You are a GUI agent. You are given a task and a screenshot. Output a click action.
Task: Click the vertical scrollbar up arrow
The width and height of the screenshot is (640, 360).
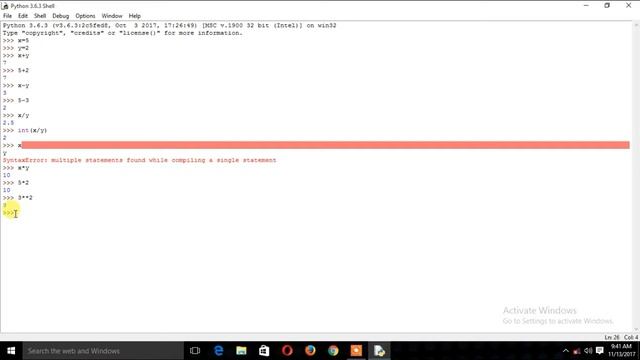[x=636, y=25]
